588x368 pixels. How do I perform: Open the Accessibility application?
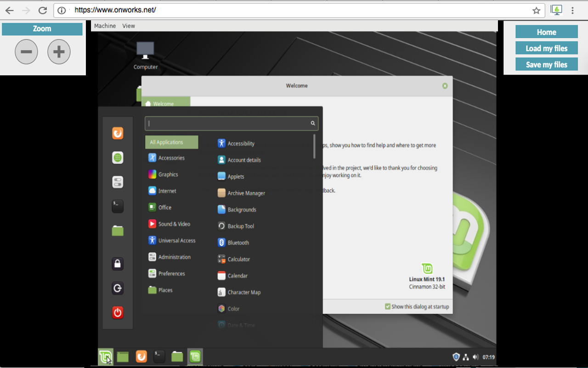pyautogui.click(x=236, y=144)
